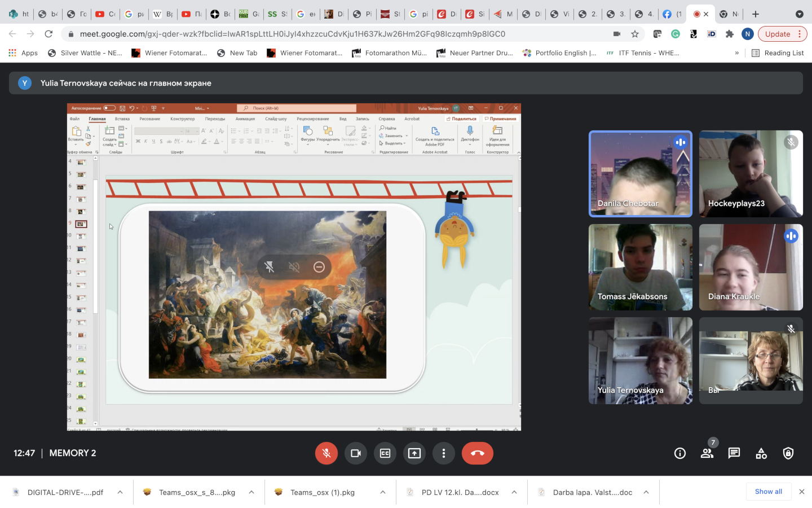Open the Reading List
812x508 pixels.
778,53
